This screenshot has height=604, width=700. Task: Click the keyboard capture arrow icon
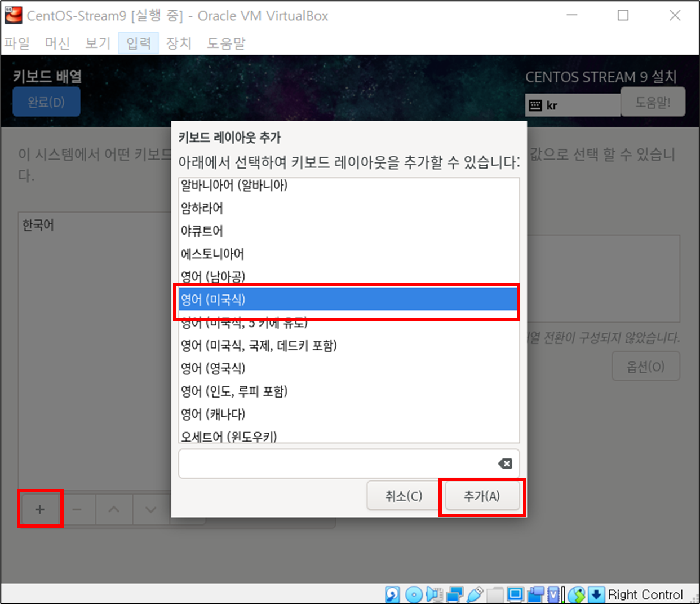click(596, 594)
